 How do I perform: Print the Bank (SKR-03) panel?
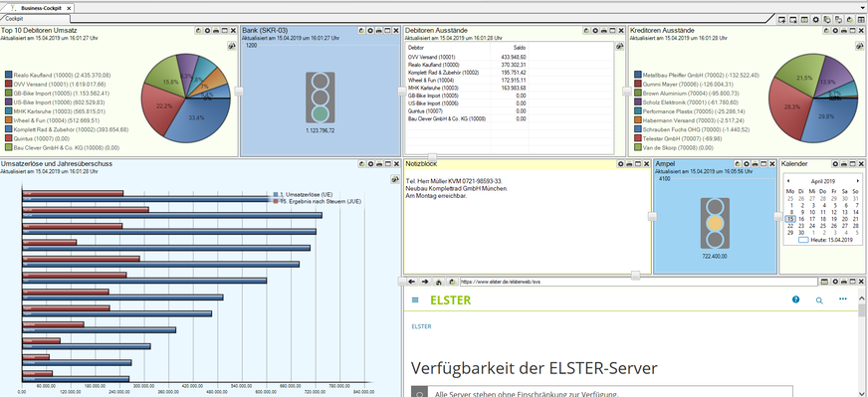378,31
